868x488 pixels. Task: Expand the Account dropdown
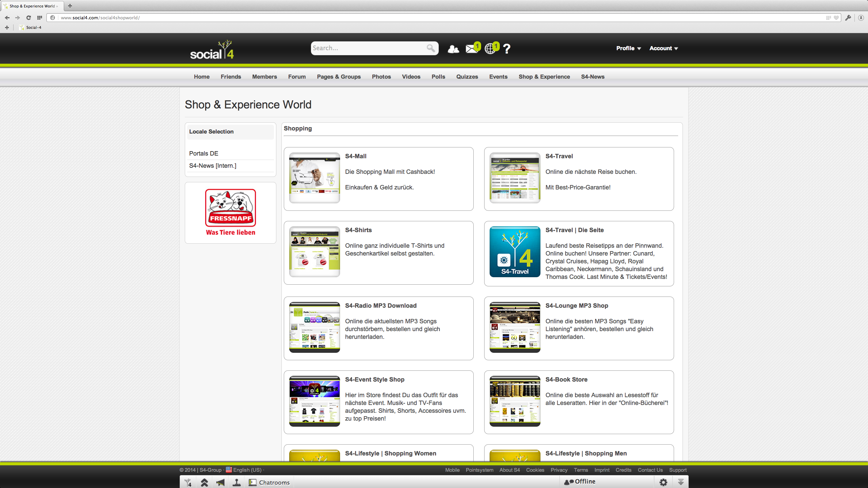[x=663, y=48]
